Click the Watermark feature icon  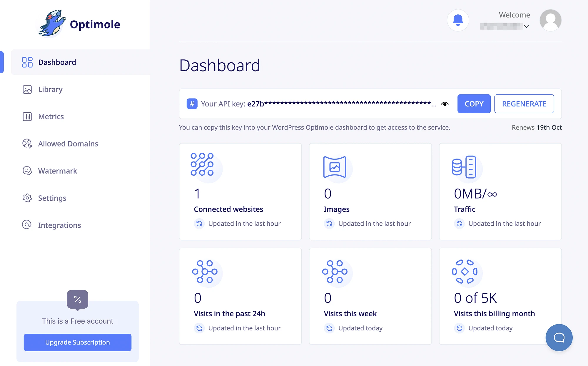(27, 170)
